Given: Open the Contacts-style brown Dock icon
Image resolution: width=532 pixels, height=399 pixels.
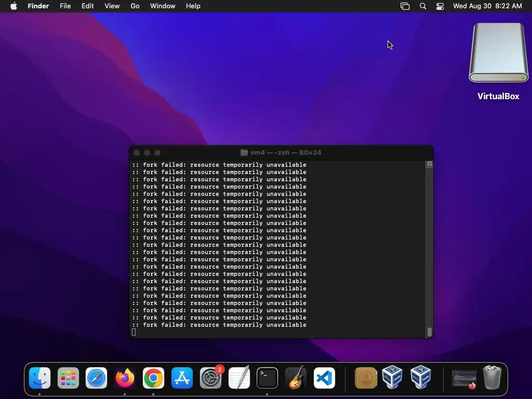Looking at the screenshot, I should point(366,378).
